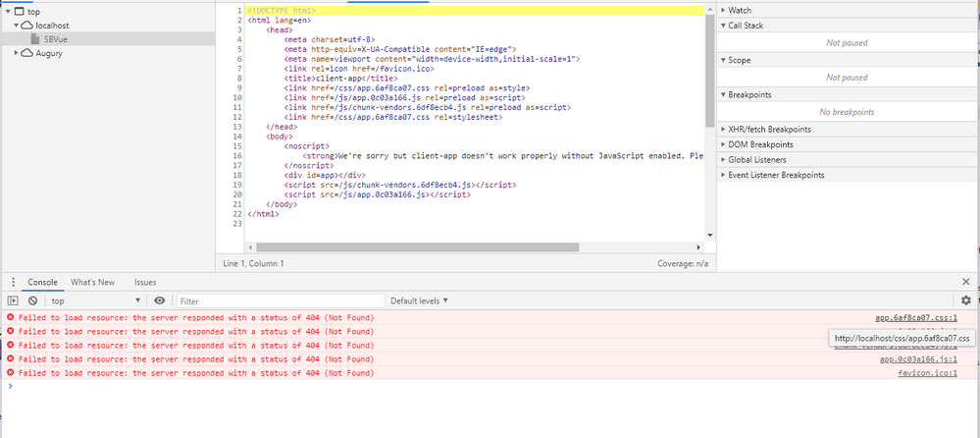
Task: Click the Coverage: n/a status text
Action: click(x=683, y=263)
